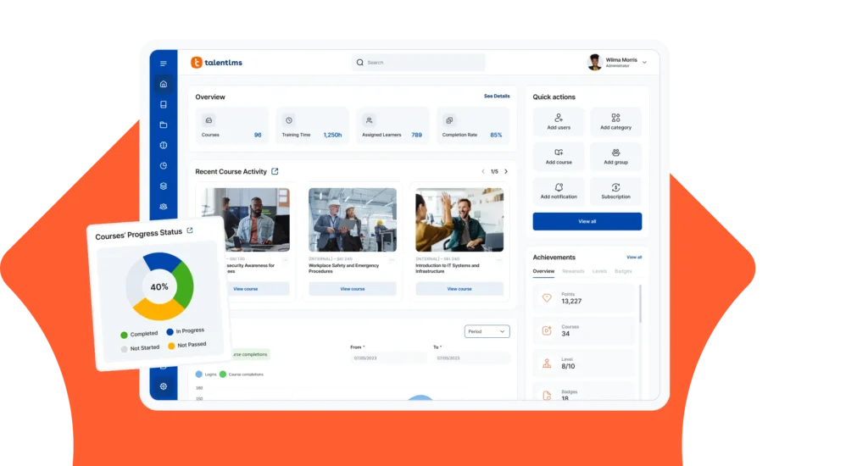The height and width of the screenshot is (466, 868).
Task: Choose Add category quick action
Action: click(615, 122)
